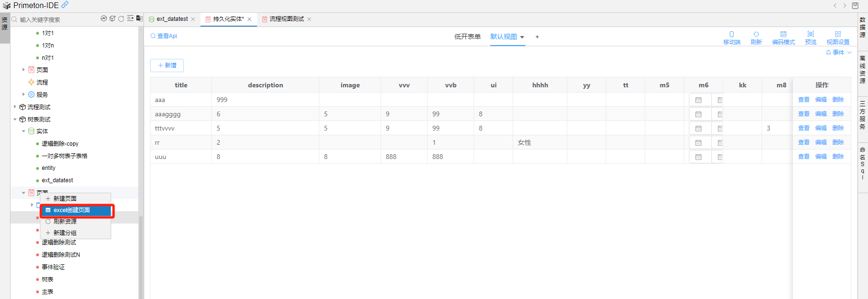Click the refresh icon next to resource search
The width and height of the screenshot is (868, 299).
[x=121, y=19]
